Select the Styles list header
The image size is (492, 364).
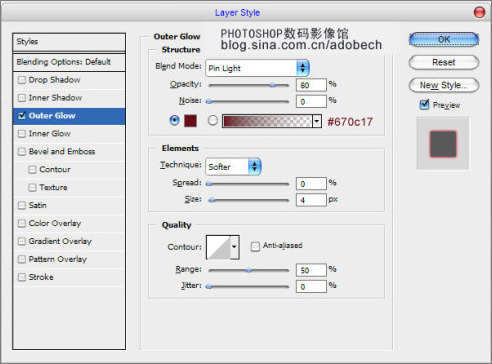pyautogui.click(x=69, y=42)
